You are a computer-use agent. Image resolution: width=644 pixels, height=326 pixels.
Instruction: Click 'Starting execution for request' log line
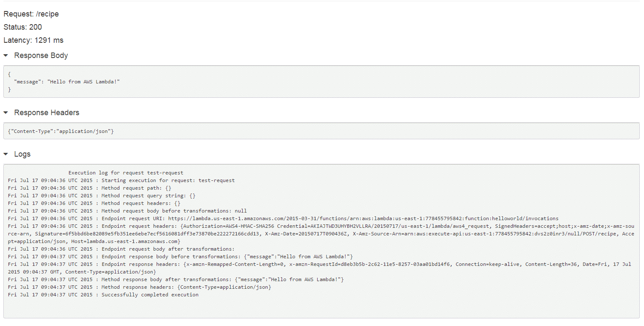coord(121,180)
